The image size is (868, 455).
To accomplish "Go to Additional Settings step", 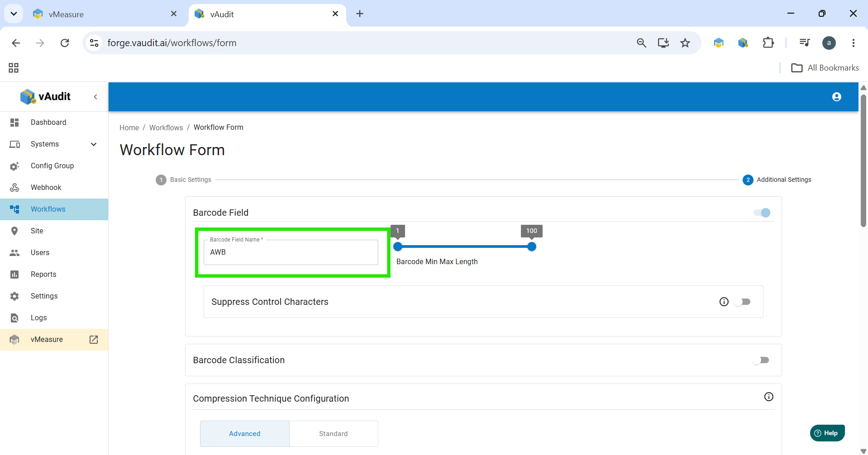I will (777, 180).
